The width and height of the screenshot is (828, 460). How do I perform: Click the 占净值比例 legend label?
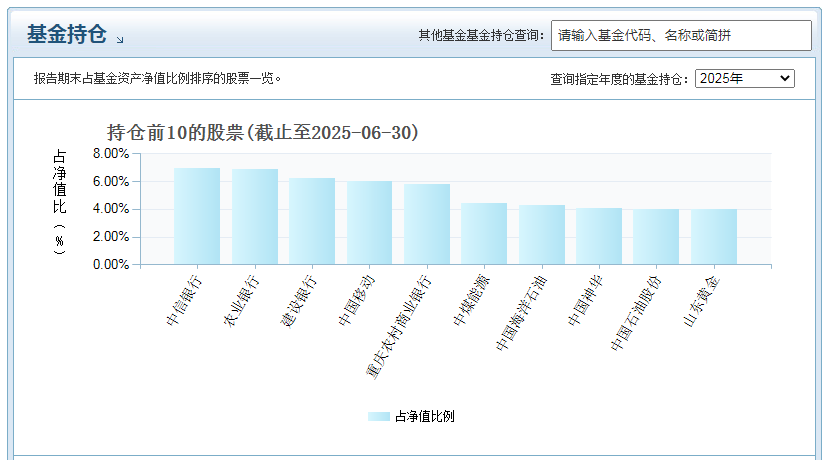(425, 417)
